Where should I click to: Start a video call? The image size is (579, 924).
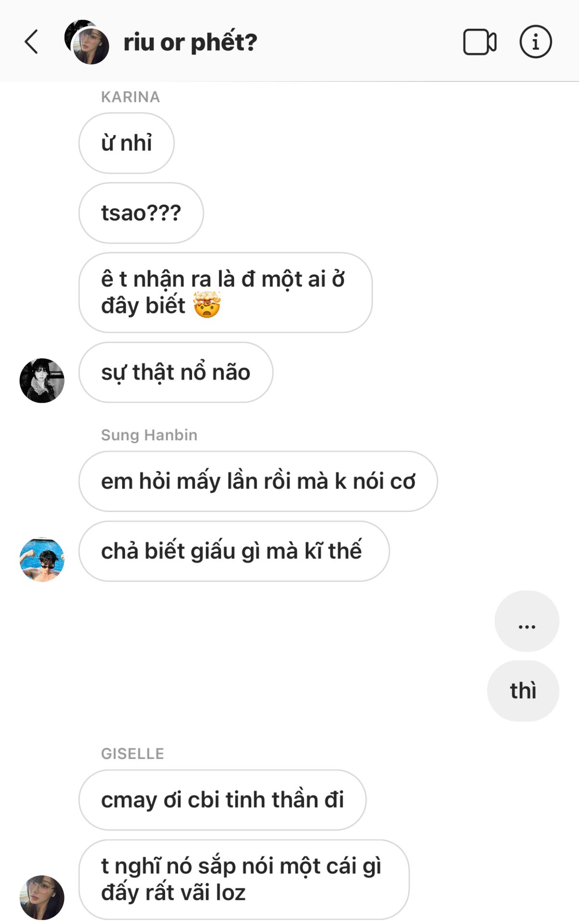[x=479, y=42]
